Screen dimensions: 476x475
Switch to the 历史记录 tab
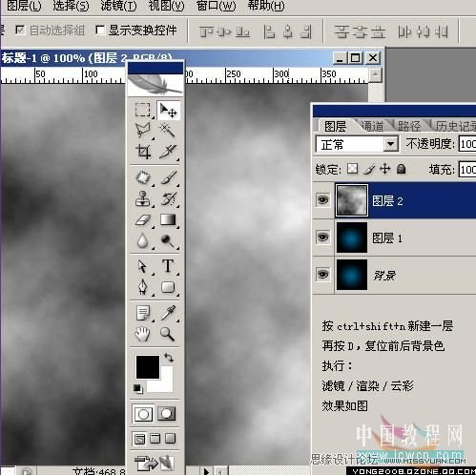pyautogui.click(x=455, y=126)
